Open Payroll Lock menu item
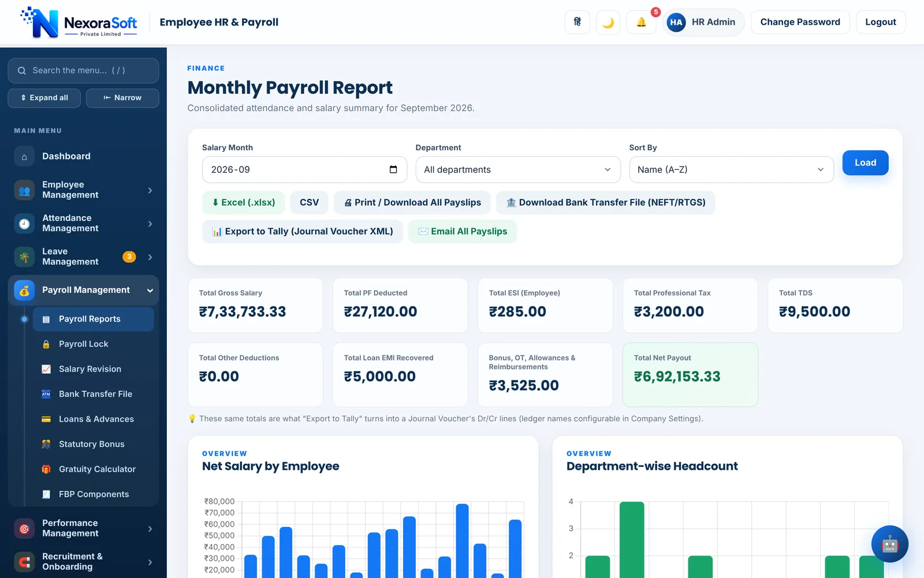 coord(93,344)
